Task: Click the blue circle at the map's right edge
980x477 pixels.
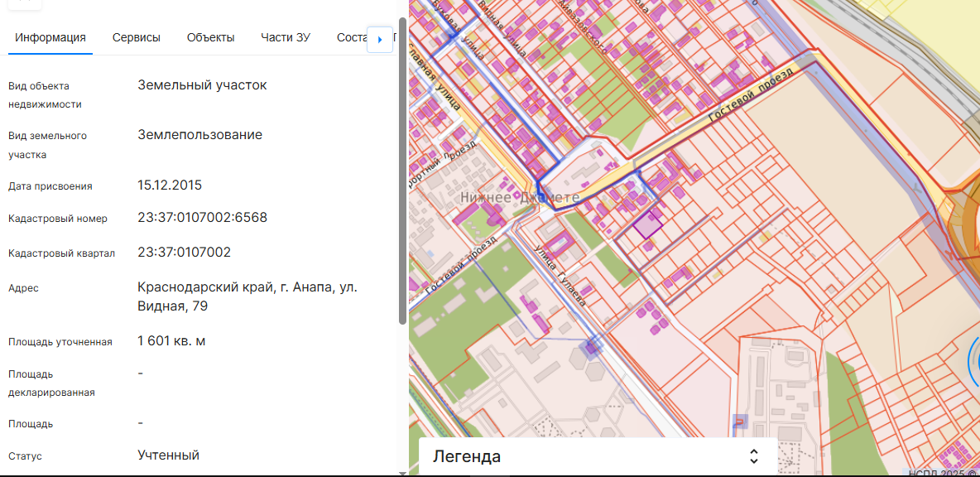Action: 973,361
